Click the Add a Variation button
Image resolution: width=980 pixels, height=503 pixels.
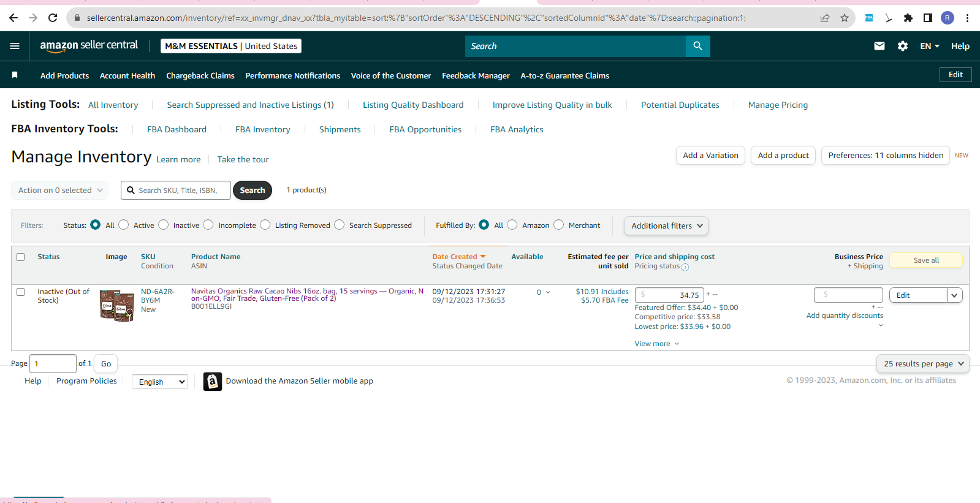[711, 156]
